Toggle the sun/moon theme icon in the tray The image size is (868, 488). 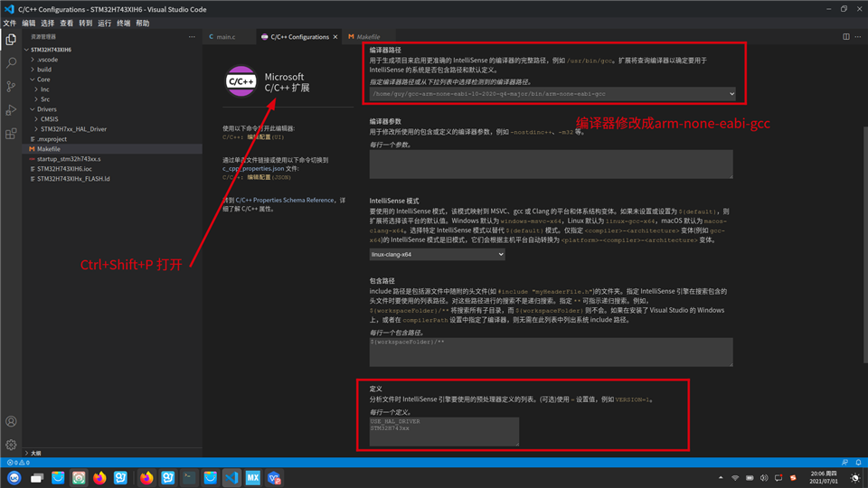[x=855, y=477]
